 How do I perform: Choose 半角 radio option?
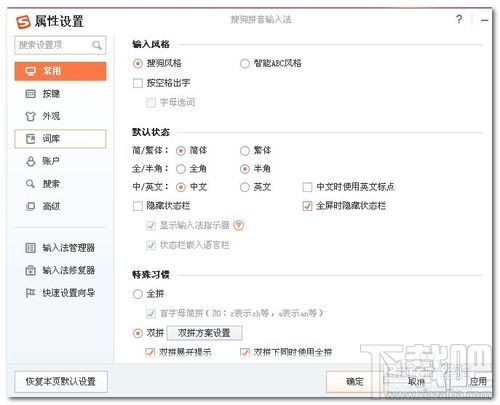click(245, 169)
